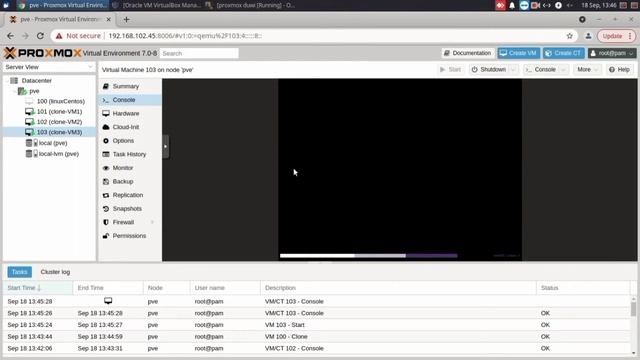Viewport: 640px width, 360px height.
Task: Click the Help button
Action: click(x=619, y=69)
